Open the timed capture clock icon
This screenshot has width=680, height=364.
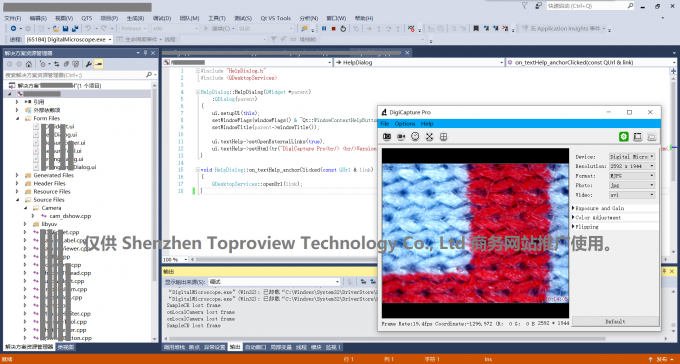click(415, 137)
